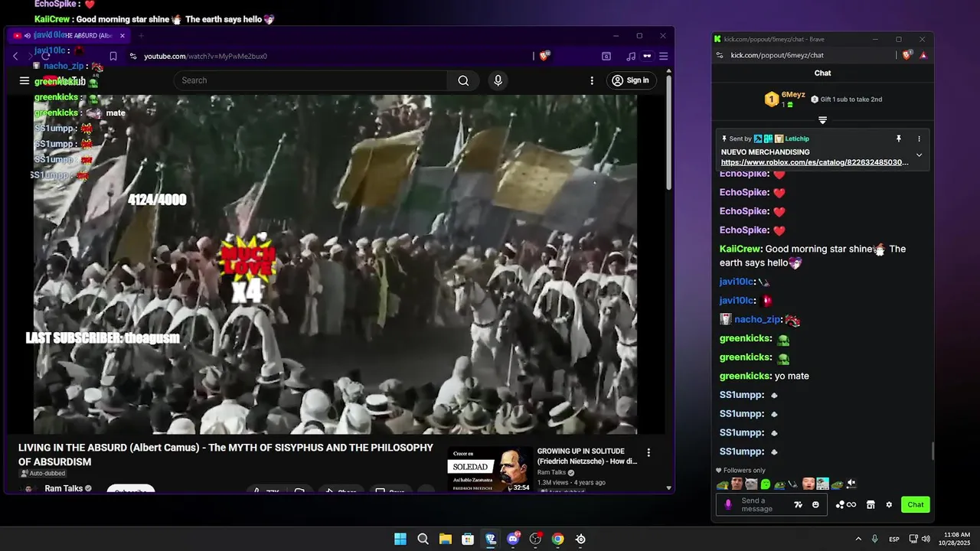Toggle the muted speaker icon in emote row
This screenshot has width=980, height=551.
point(851,484)
